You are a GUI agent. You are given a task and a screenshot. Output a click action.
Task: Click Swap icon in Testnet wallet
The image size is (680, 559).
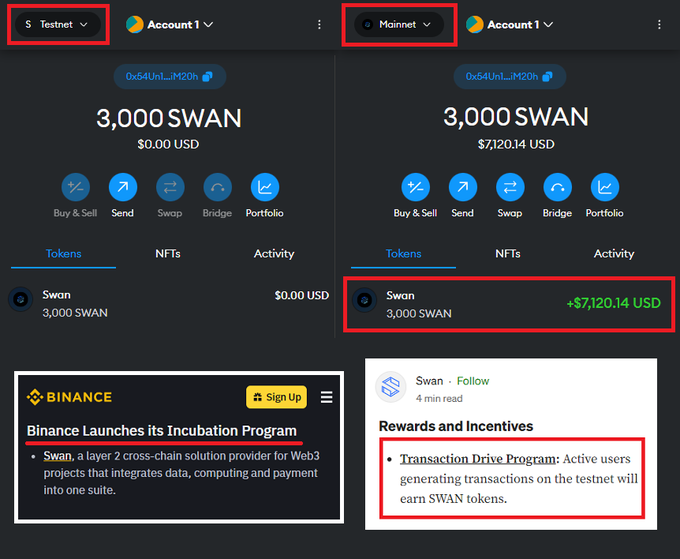(x=170, y=187)
